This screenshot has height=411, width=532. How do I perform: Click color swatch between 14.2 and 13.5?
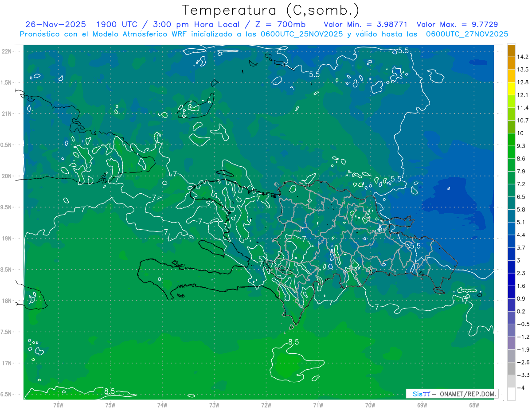[x=511, y=63]
